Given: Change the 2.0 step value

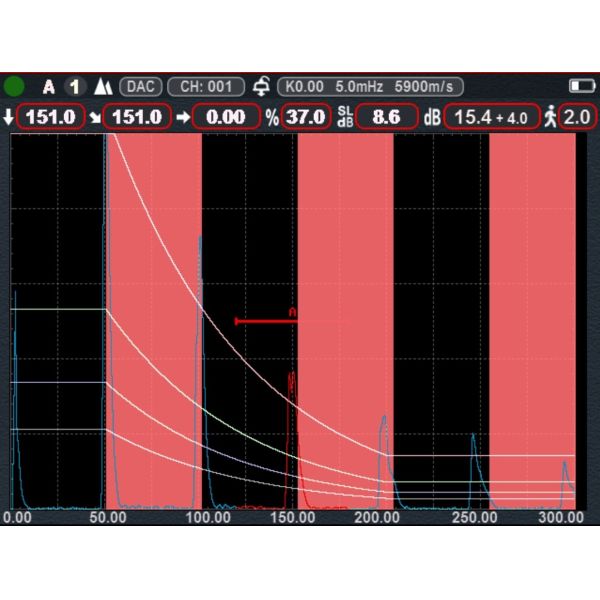Looking at the screenshot, I should 577,117.
